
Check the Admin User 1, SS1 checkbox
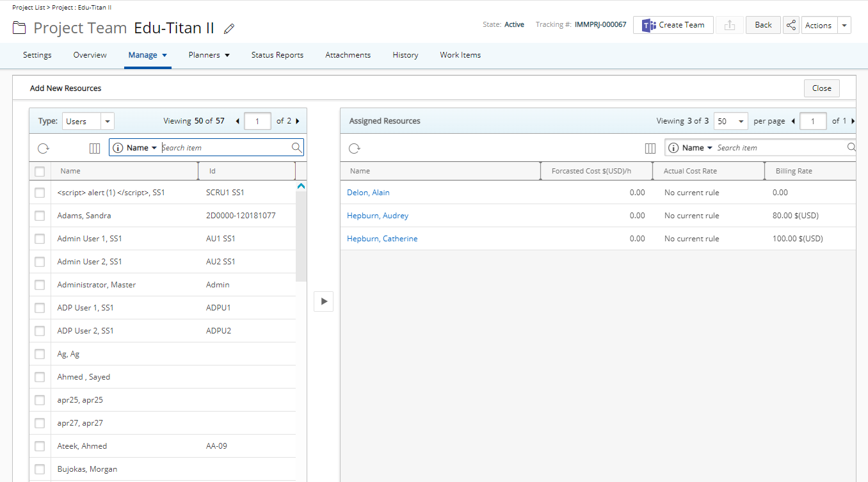point(40,239)
